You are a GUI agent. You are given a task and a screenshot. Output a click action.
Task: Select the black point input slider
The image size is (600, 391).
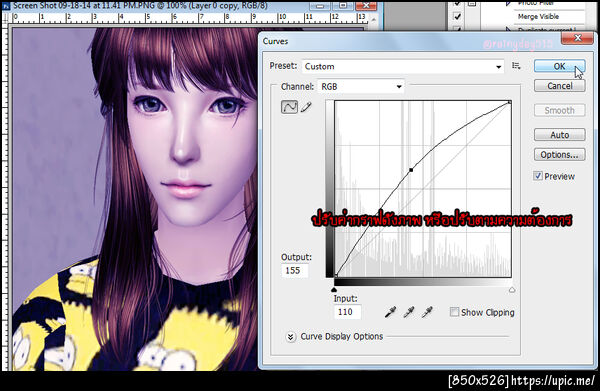tap(334, 290)
